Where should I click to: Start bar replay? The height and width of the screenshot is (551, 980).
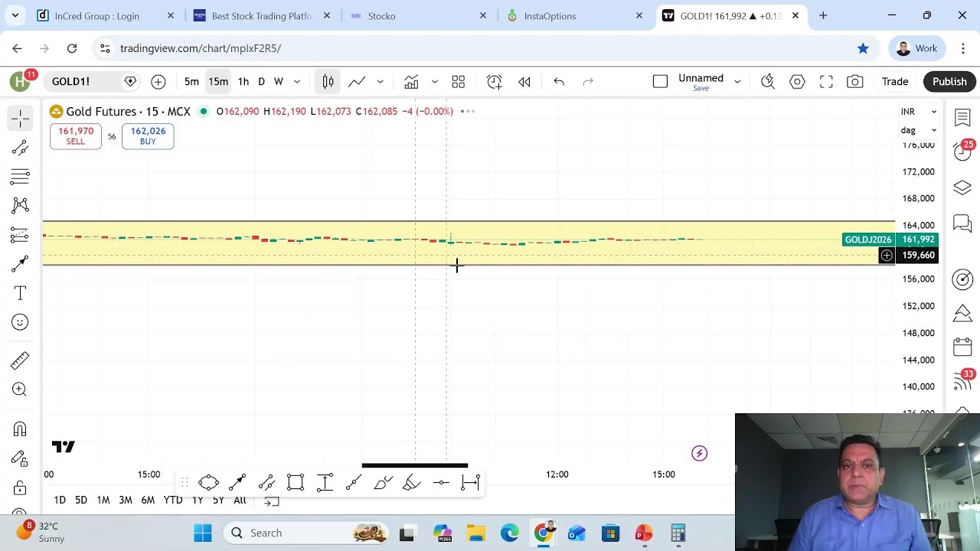(x=524, y=82)
